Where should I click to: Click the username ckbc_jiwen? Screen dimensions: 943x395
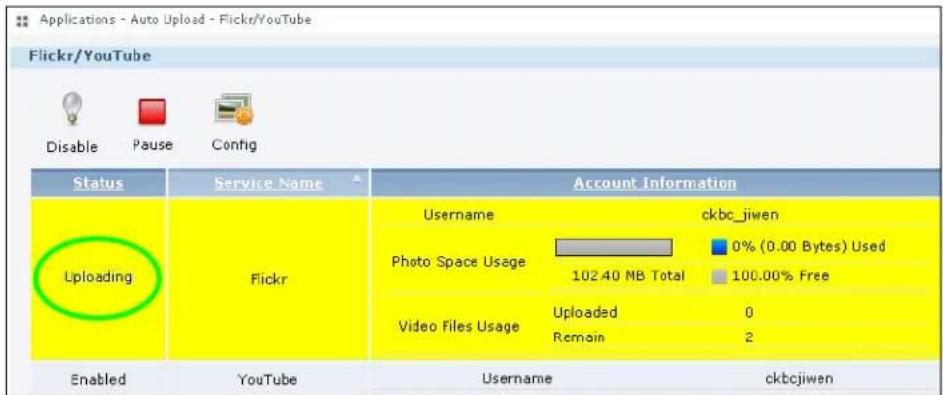(741, 215)
